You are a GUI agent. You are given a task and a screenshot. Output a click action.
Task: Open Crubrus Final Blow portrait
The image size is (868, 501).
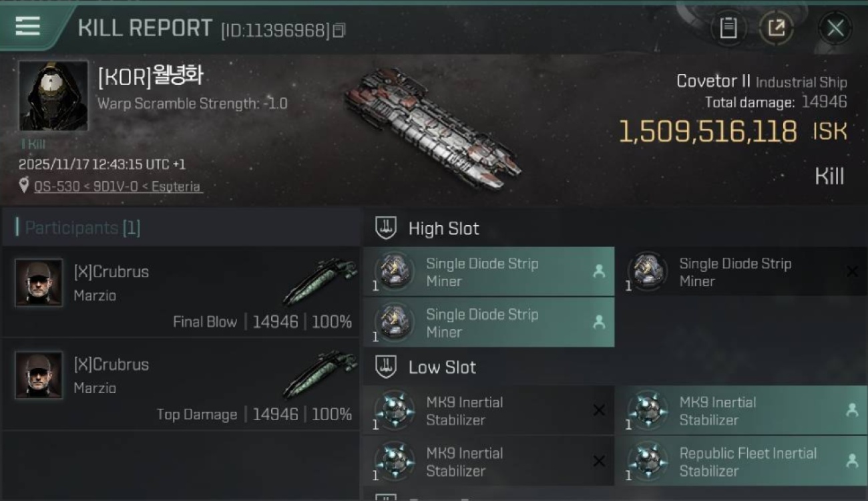pos(39,283)
